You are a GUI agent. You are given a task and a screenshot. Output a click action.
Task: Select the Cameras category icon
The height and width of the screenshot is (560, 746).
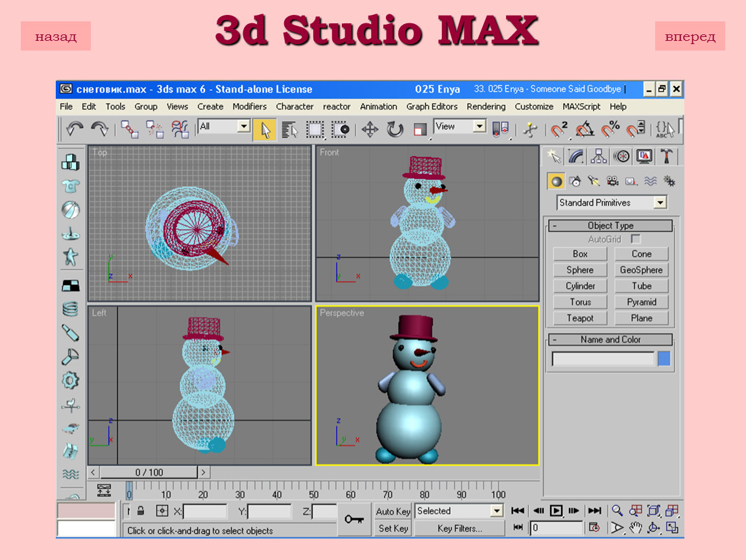click(x=613, y=181)
